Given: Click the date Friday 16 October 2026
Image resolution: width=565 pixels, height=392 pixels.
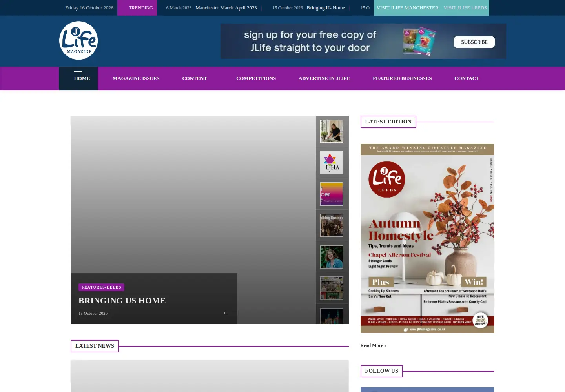Looking at the screenshot, I should 89,8.
